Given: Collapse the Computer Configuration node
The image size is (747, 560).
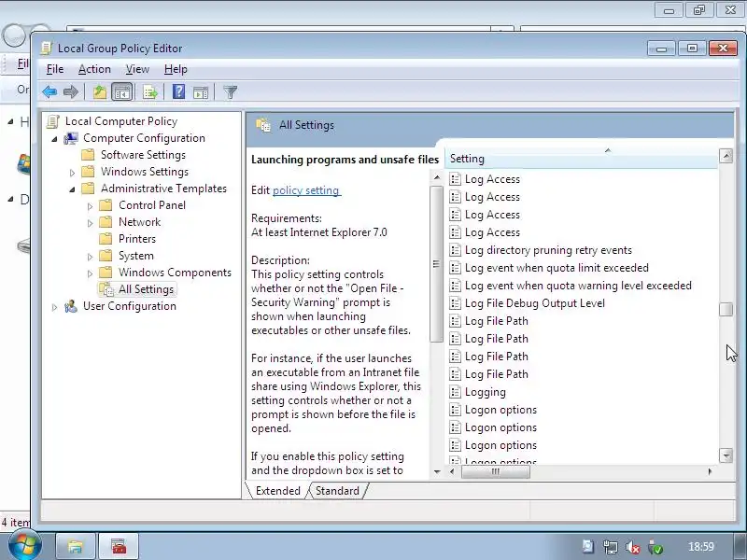Looking at the screenshot, I should click(55, 138).
